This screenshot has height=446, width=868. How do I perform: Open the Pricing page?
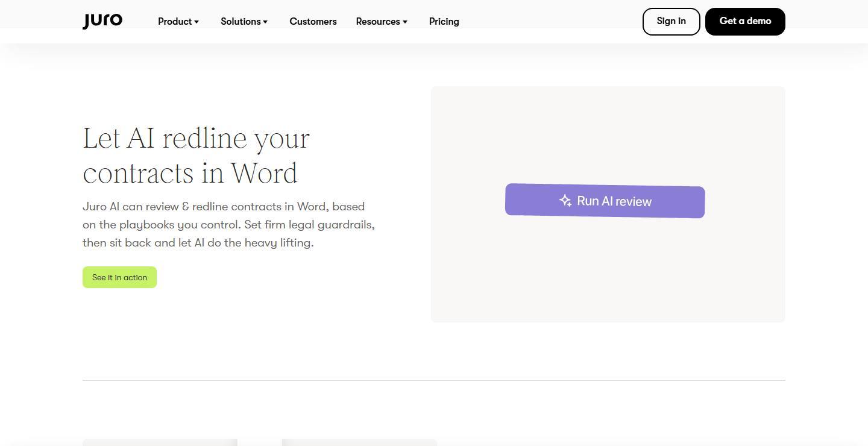(x=444, y=22)
